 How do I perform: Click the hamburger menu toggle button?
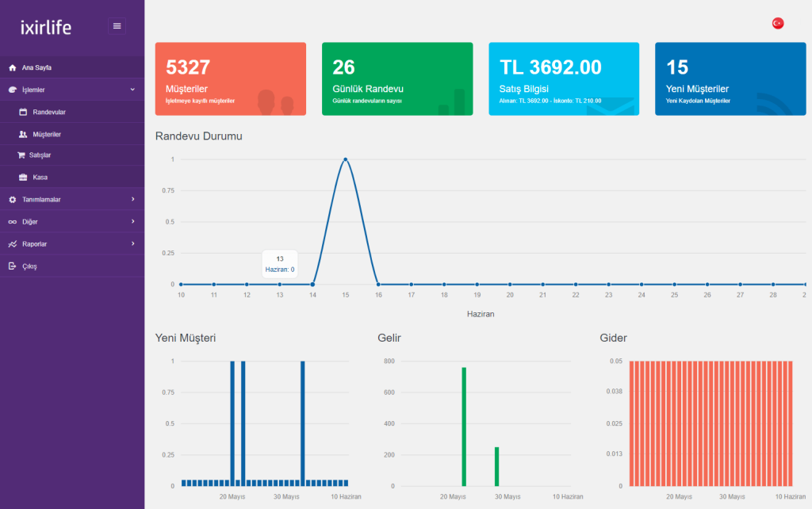(x=117, y=26)
